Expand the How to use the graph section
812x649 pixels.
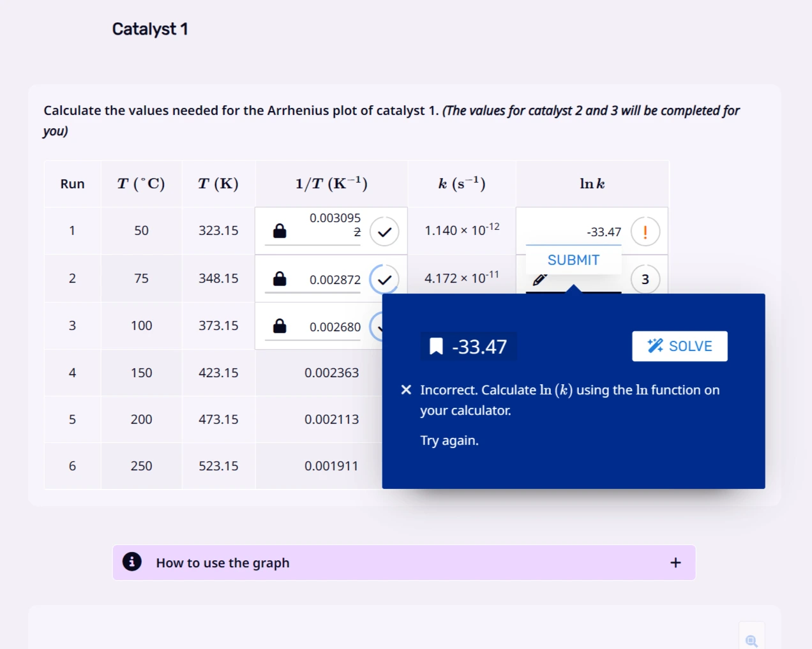click(x=404, y=562)
